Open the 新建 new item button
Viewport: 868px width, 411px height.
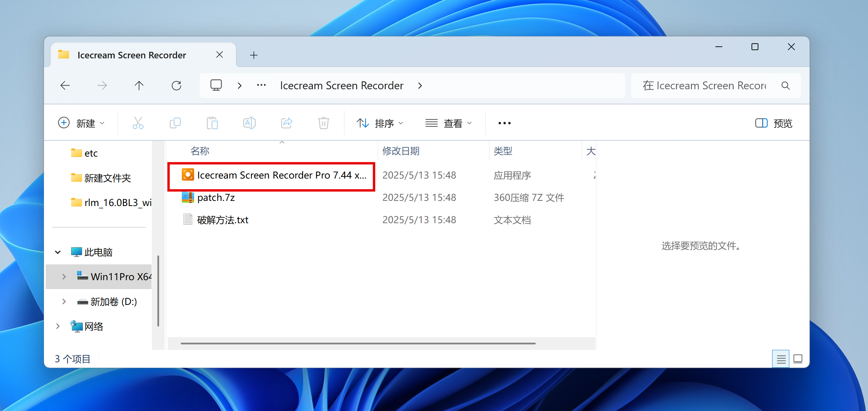(81, 123)
